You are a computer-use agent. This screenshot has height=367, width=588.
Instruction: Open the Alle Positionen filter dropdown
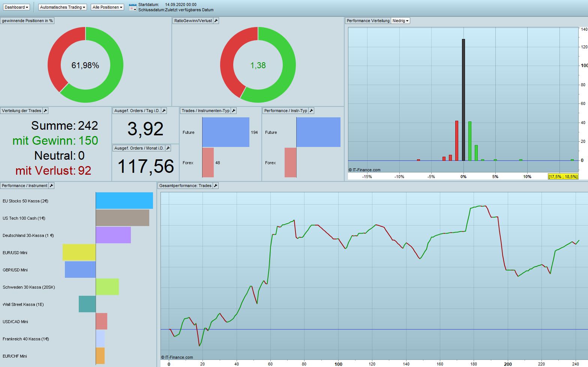pyautogui.click(x=107, y=7)
